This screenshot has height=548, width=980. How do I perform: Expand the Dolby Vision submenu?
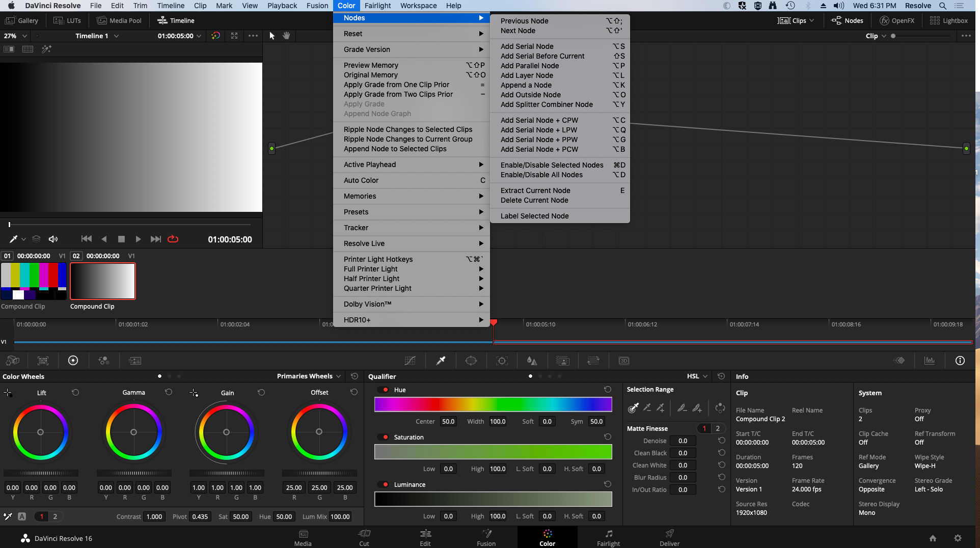[412, 304]
